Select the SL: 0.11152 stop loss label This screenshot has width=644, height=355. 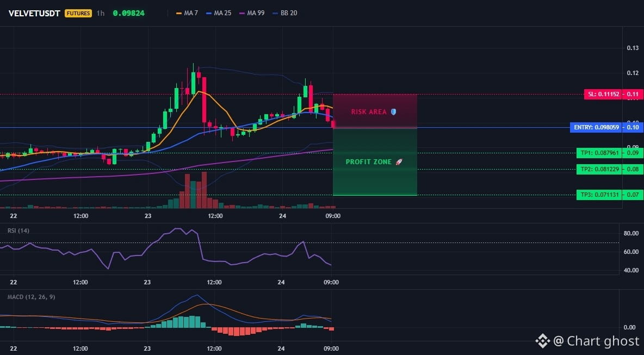point(602,95)
